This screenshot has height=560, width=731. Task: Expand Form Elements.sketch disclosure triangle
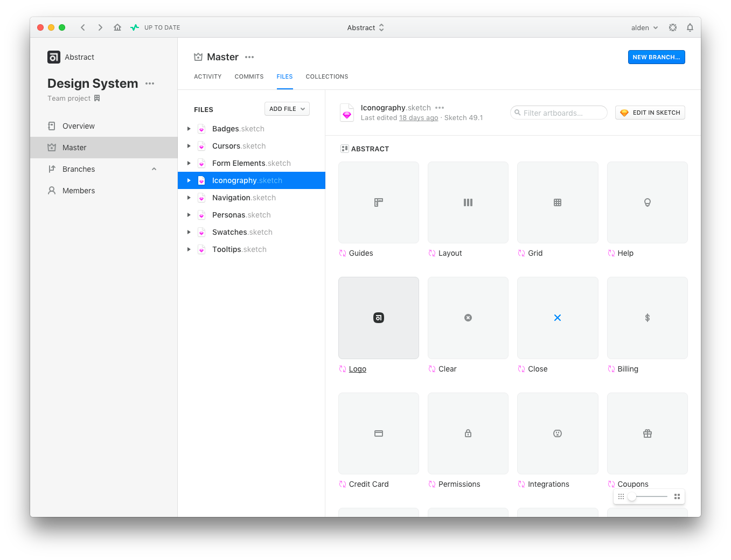tap(189, 163)
